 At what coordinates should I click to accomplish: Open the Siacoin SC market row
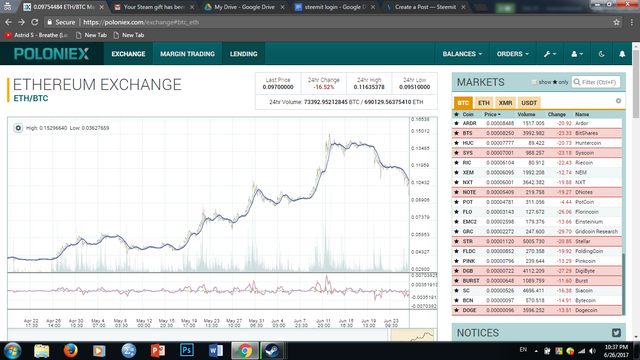(x=537, y=291)
